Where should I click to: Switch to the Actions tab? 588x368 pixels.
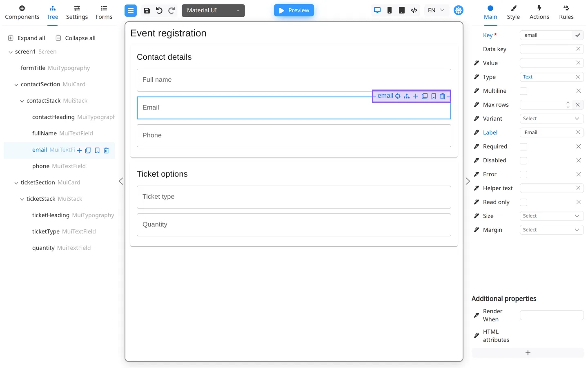pyautogui.click(x=539, y=13)
